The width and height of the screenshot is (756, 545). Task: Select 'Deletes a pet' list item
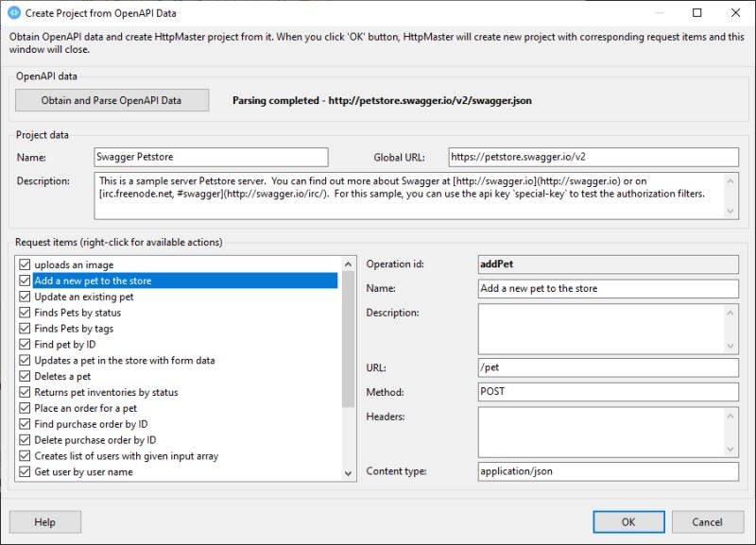tap(62, 376)
